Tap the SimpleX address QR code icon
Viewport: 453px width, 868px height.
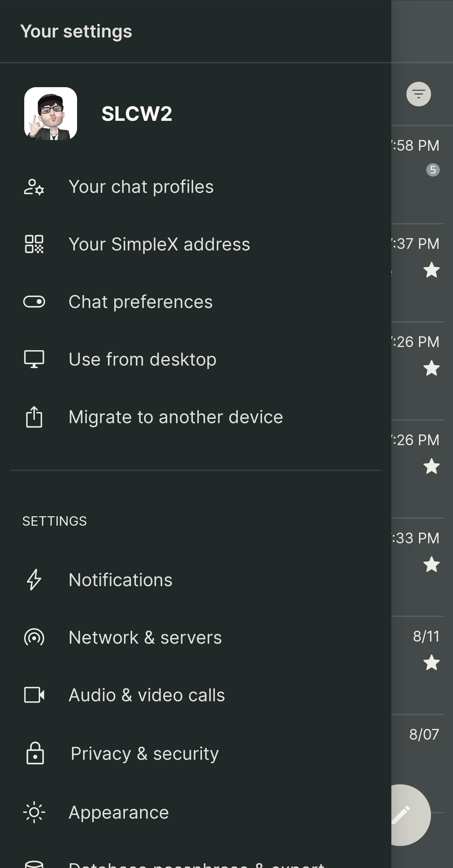click(34, 244)
